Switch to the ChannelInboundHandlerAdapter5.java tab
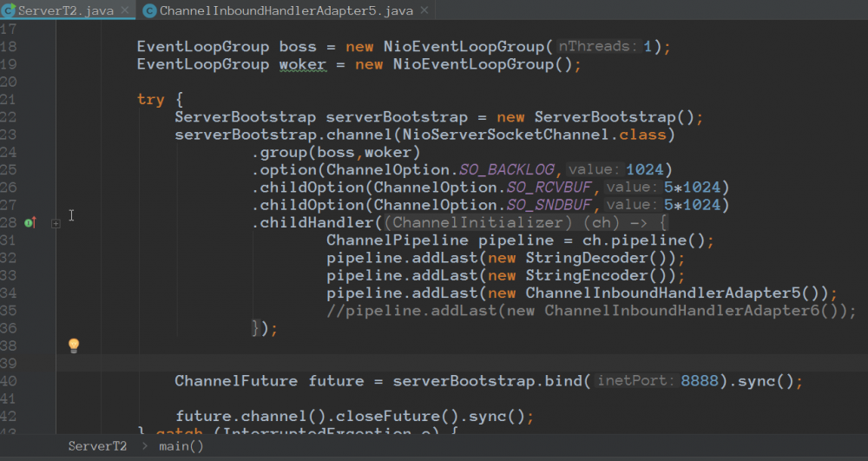The width and height of the screenshot is (868, 461). 286,10
